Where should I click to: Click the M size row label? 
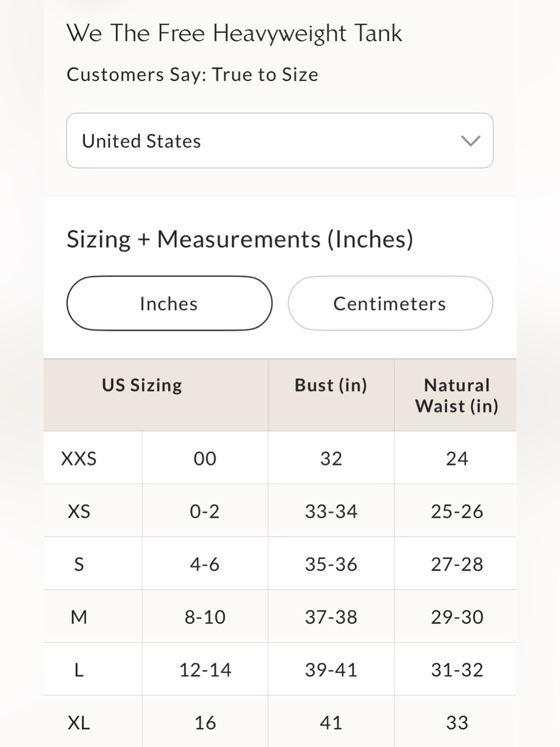pos(78,617)
